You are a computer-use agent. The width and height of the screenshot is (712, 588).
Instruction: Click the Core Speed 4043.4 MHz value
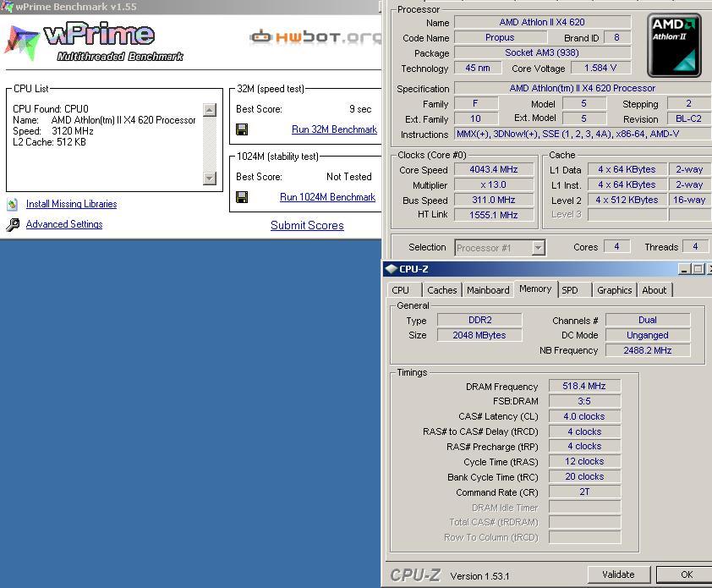coord(494,169)
